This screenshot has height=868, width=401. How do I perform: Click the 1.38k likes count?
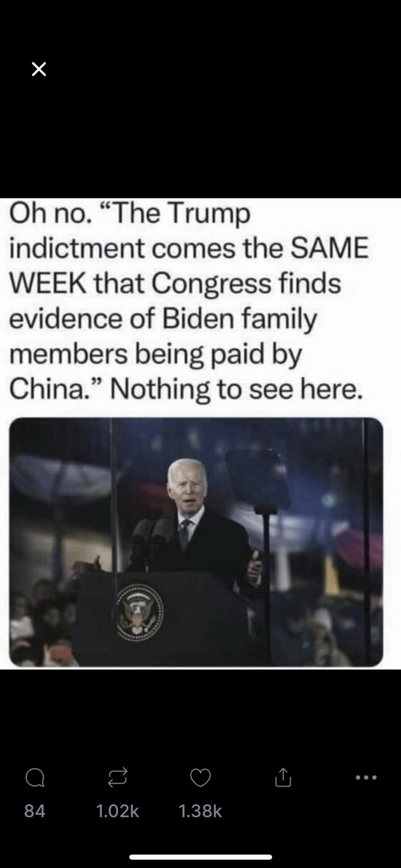click(x=200, y=811)
